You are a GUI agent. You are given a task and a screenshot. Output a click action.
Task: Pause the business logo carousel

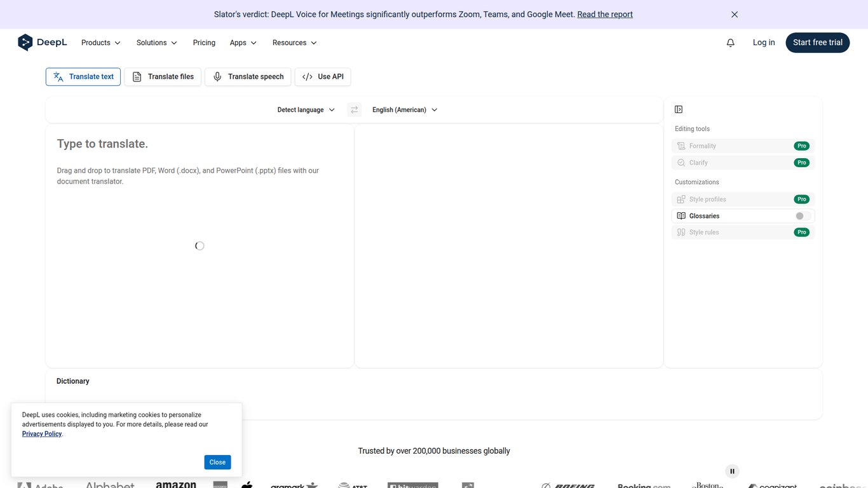[732, 471]
